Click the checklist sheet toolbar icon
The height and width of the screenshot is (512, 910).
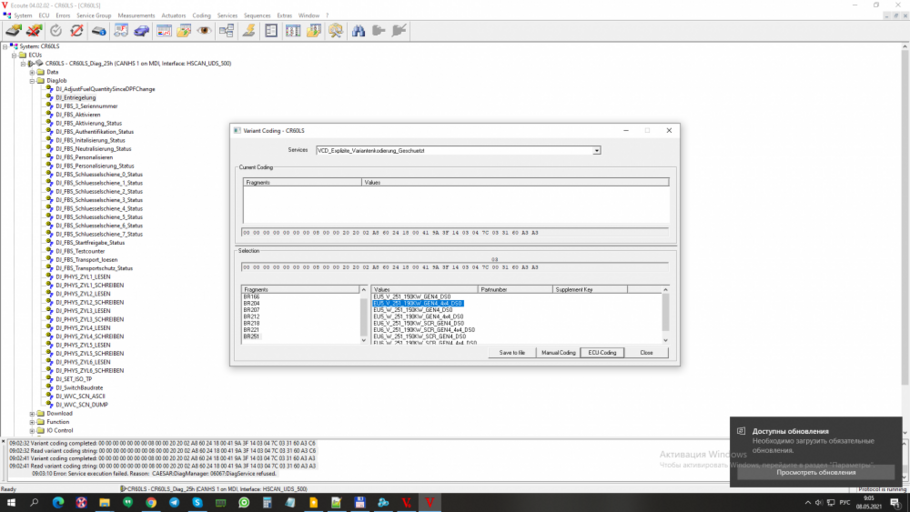point(271,31)
